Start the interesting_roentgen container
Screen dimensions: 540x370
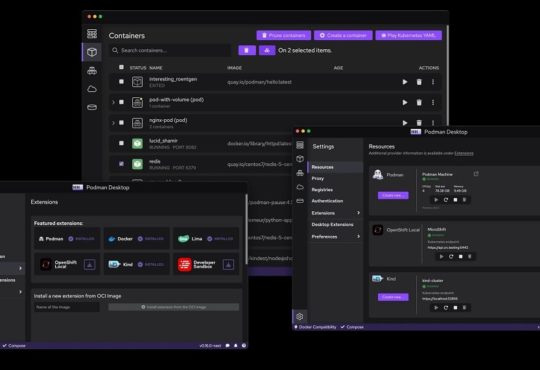coord(405,82)
